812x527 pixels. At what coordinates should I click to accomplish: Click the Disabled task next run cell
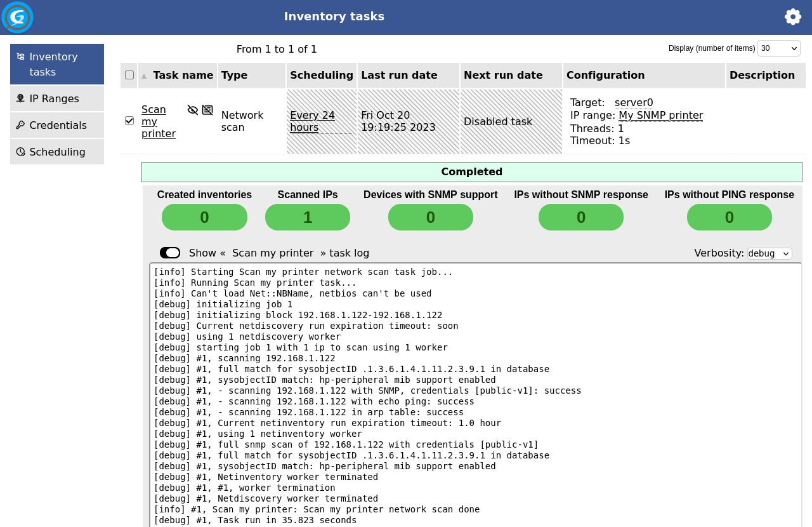(511, 121)
